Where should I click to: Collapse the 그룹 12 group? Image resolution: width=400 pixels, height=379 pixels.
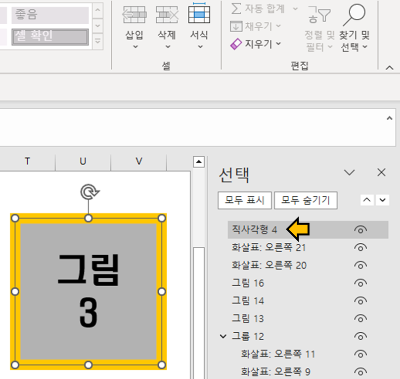coord(223,336)
